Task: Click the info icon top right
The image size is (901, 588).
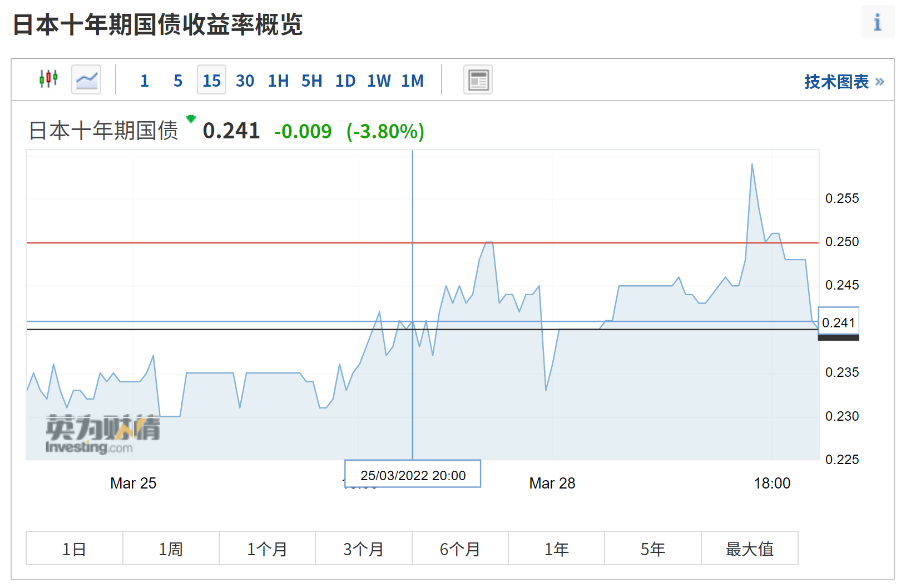Action: click(x=877, y=22)
